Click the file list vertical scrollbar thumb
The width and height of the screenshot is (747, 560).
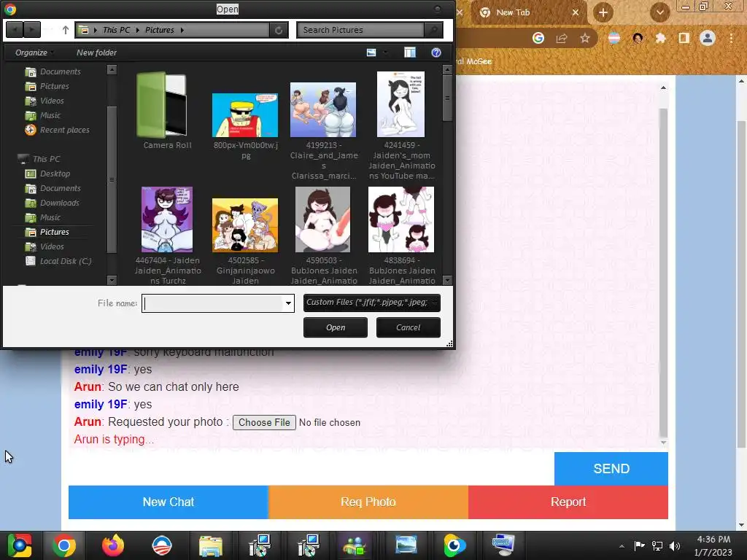click(x=447, y=98)
